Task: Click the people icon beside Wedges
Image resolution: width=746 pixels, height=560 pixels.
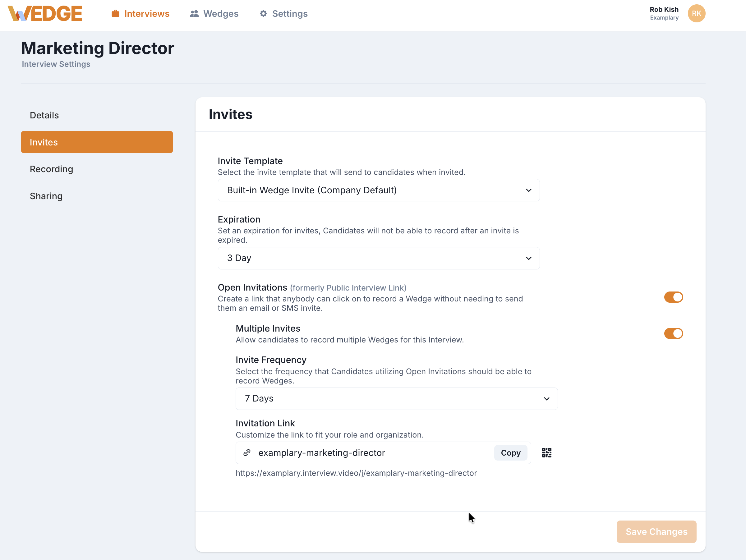Action: pos(194,13)
